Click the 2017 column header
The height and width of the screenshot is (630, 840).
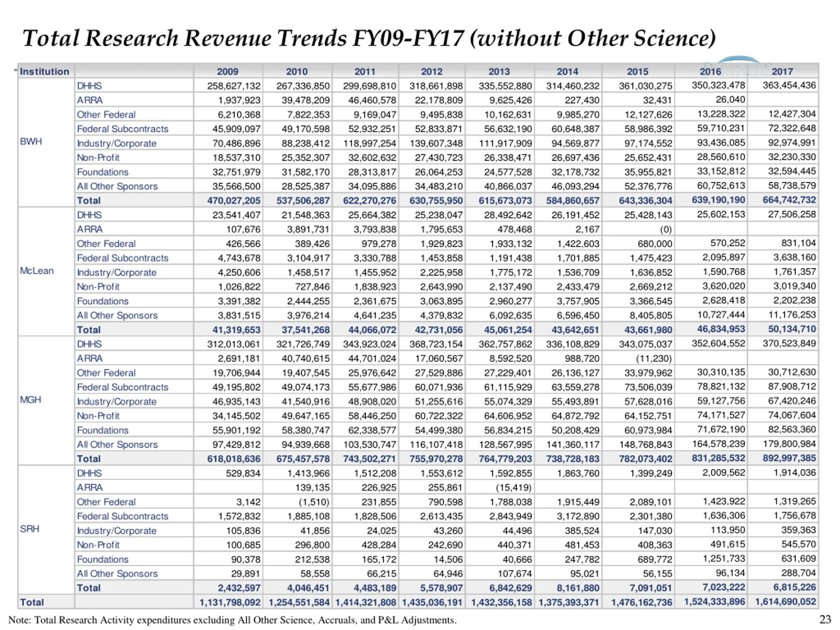click(782, 72)
